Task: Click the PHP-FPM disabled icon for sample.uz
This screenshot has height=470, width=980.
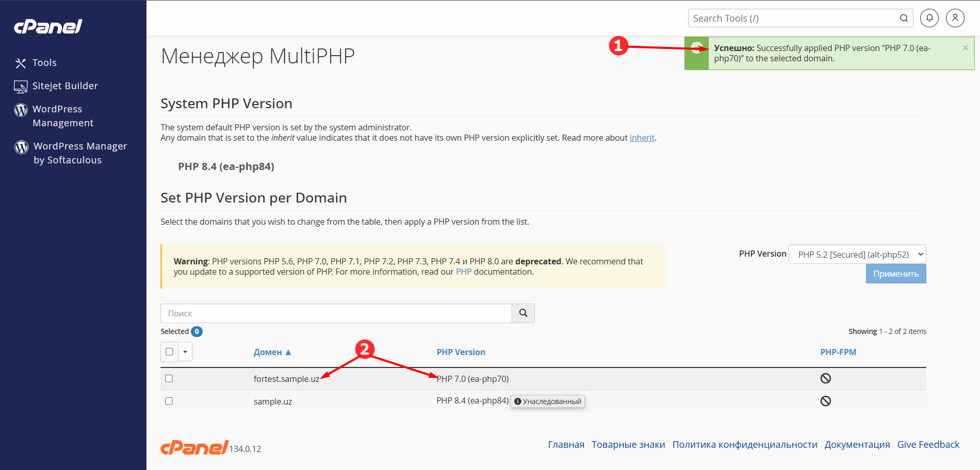Action: [x=826, y=401]
